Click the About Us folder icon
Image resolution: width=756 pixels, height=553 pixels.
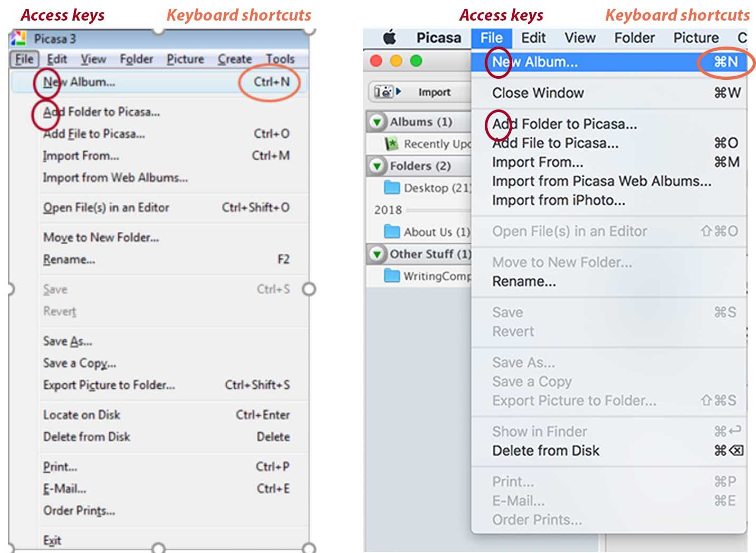pos(392,231)
